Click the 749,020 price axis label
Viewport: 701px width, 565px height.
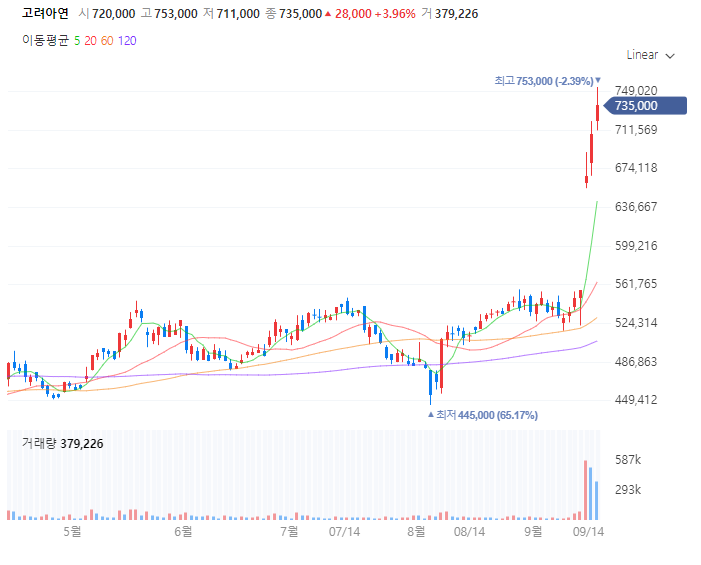[x=636, y=91]
